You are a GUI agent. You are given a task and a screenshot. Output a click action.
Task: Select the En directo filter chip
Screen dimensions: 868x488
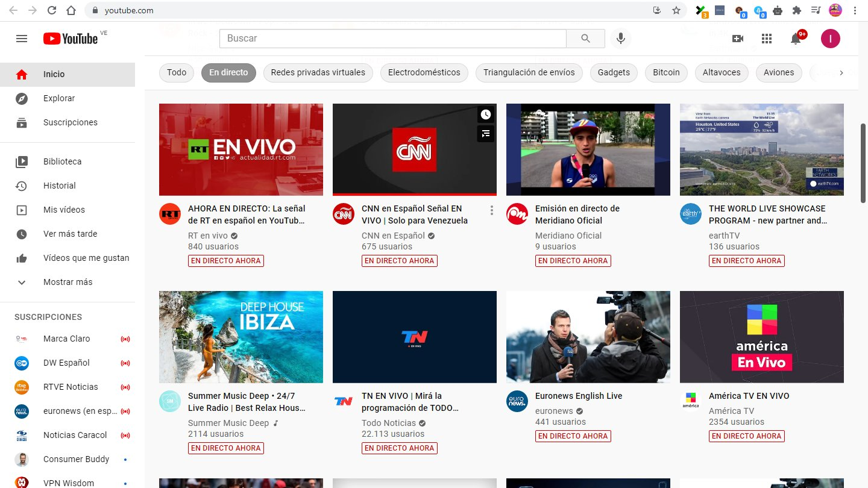point(228,73)
